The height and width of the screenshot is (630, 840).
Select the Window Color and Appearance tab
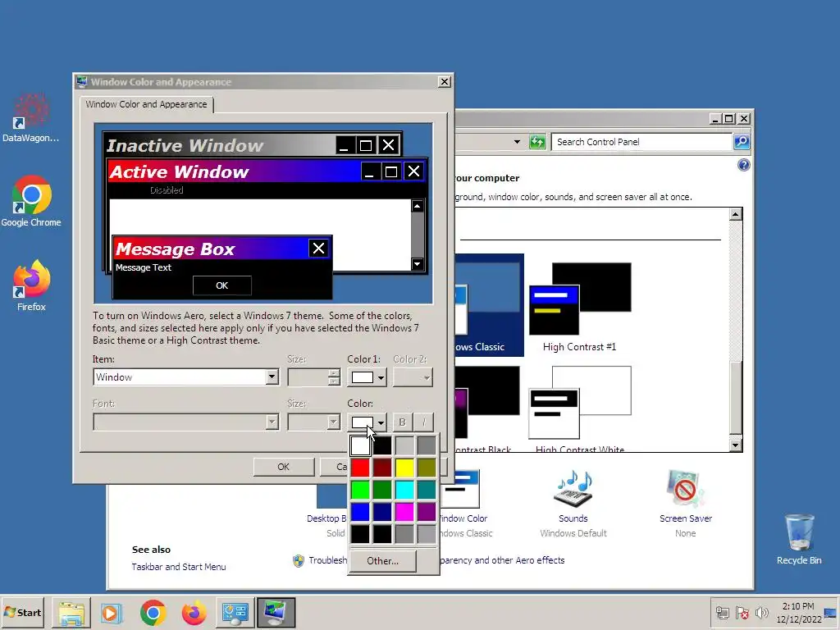pyautogui.click(x=146, y=104)
